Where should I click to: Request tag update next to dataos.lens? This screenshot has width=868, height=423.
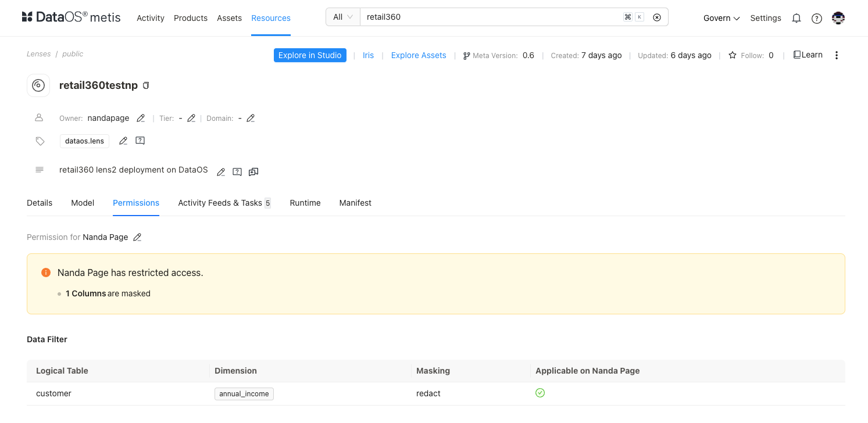pos(140,141)
